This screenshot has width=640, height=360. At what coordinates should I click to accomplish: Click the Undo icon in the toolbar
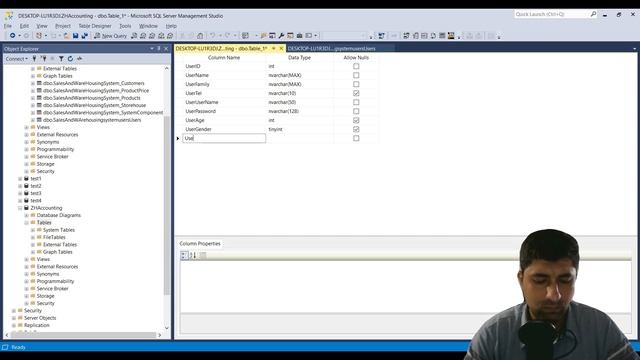pyautogui.click(x=212, y=36)
